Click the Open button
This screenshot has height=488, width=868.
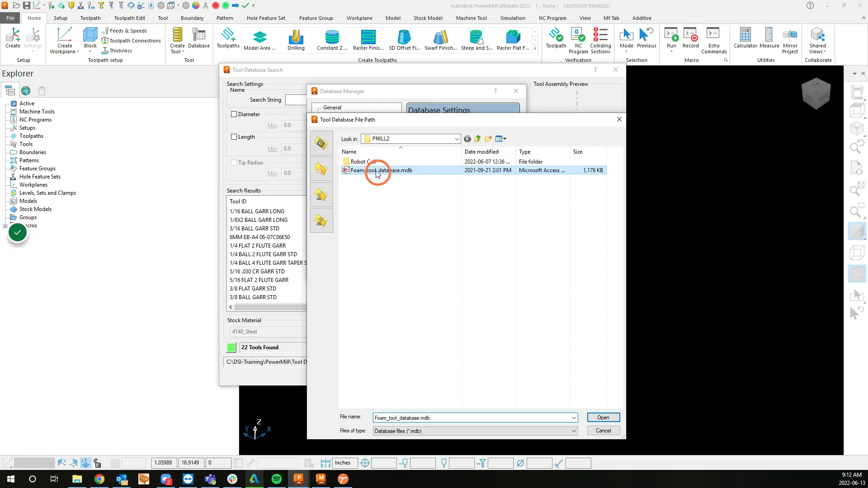click(x=603, y=418)
